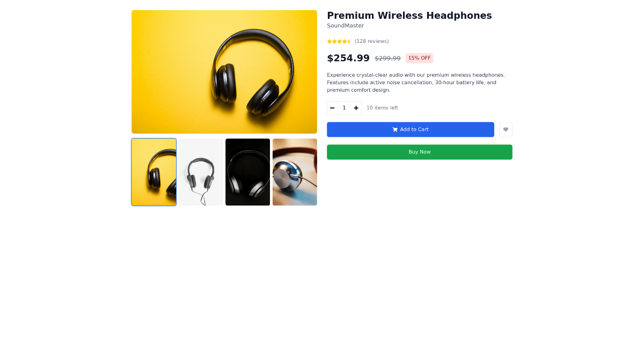Click the half-filled fifth star
This screenshot has height=338, width=644.
[x=348, y=41]
